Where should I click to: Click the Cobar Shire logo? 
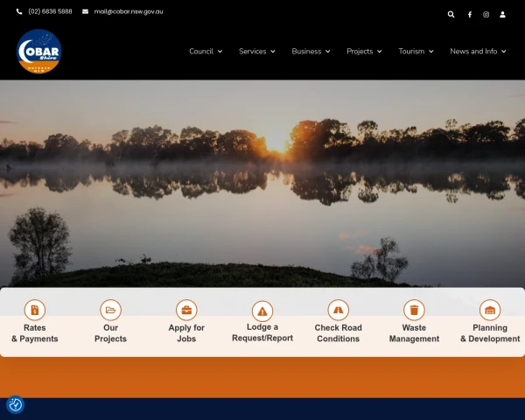coord(39,52)
